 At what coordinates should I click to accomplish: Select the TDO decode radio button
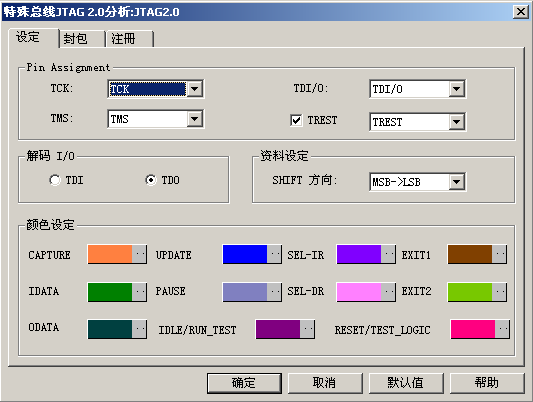(x=151, y=180)
